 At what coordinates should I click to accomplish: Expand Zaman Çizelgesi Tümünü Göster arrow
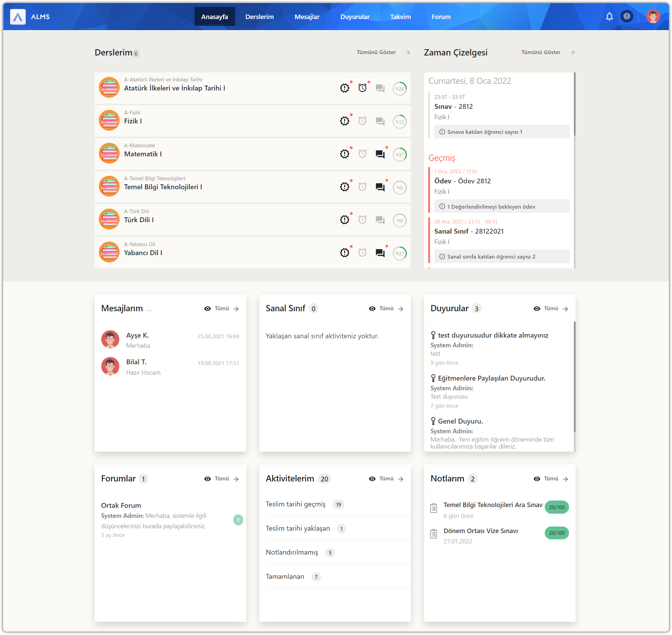click(x=572, y=52)
